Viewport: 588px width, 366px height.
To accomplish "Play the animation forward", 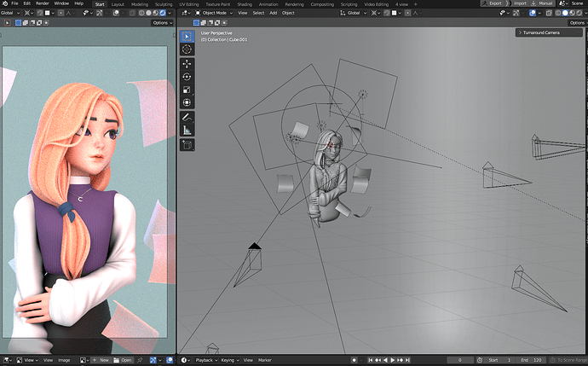I will (393, 360).
